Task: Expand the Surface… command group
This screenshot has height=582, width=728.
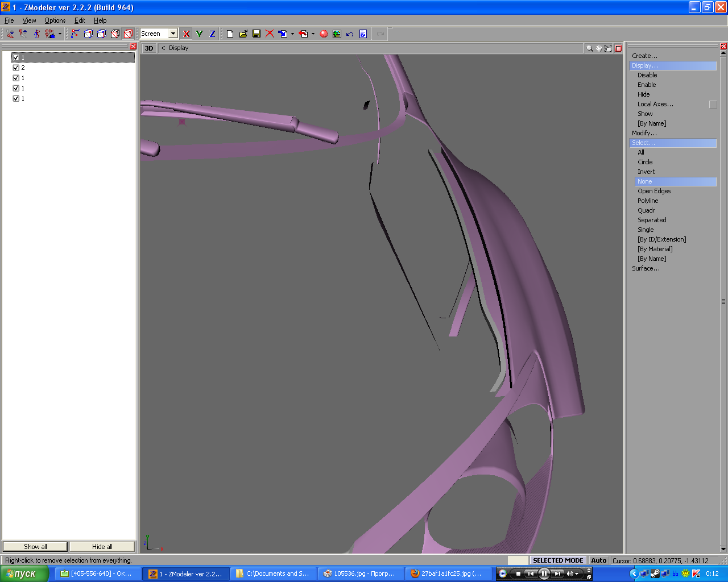Action: click(646, 268)
